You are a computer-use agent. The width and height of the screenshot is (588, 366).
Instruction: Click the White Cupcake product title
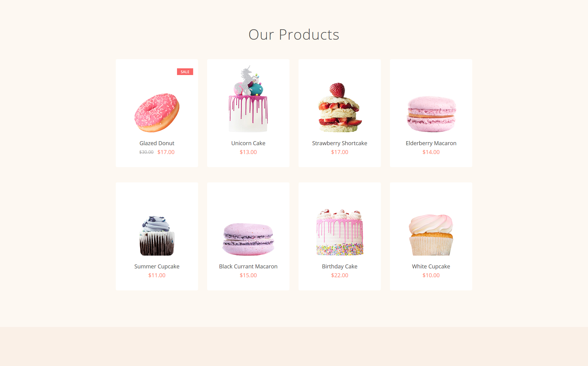(x=431, y=266)
